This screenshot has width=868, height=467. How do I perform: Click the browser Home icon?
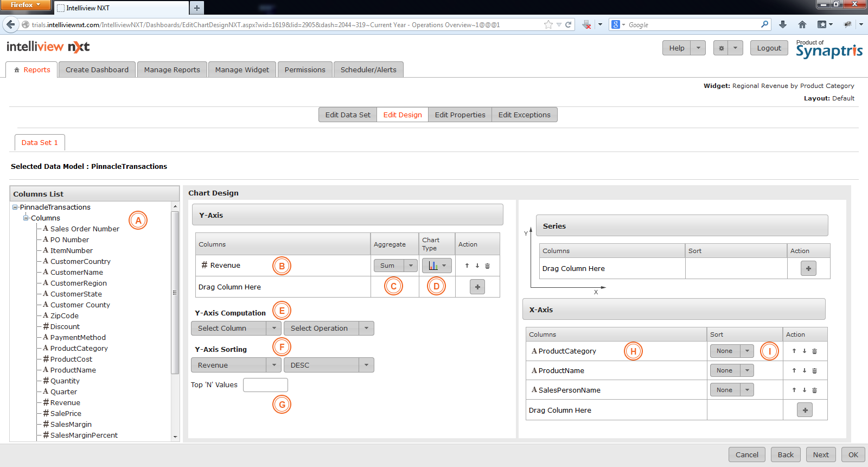pyautogui.click(x=802, y=24)
